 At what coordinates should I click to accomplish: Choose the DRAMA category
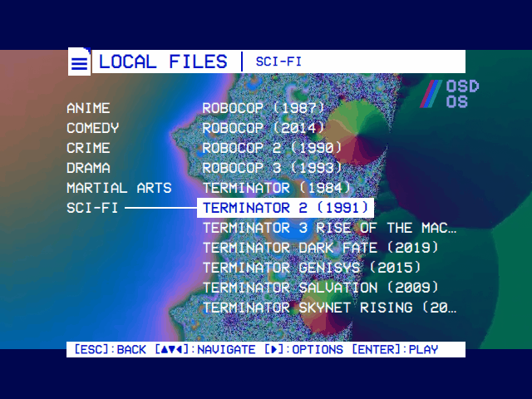88,168
